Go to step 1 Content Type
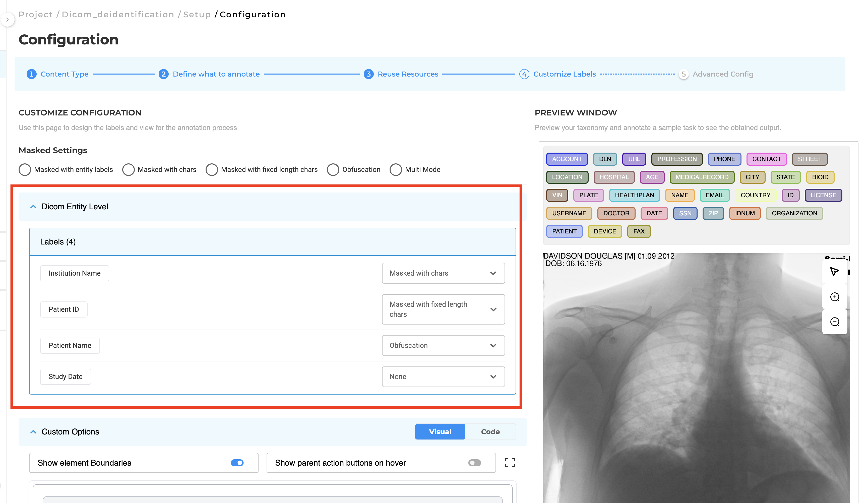 tap(57, 74)
